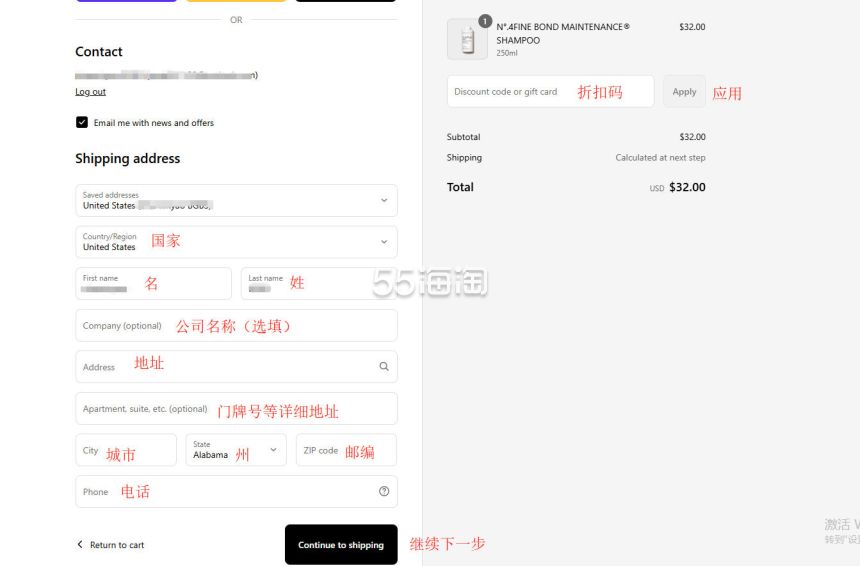Select the Company (optional) field
Viewport: 860px width, 566px height.
click(x=236, y=325)
